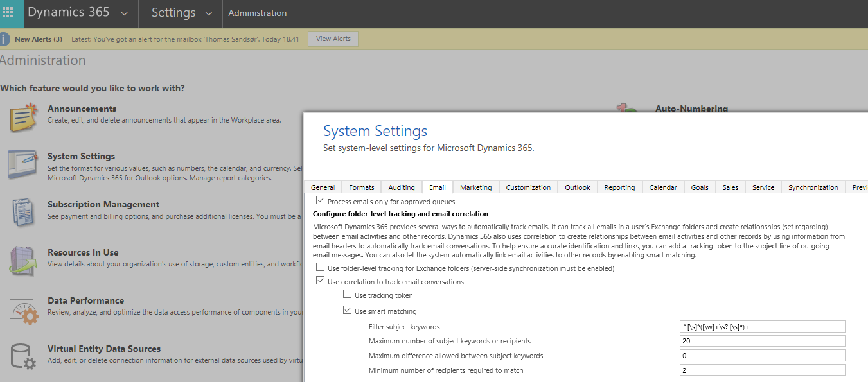Edit the Filter subject keywords field
The height and width of the screenshot is (382, 868).
(762, 326)
